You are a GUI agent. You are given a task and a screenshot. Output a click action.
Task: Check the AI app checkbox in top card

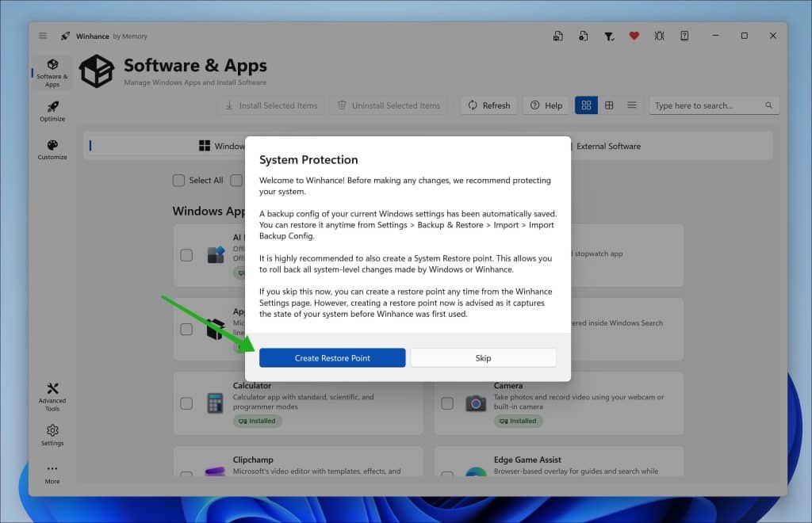186,255
